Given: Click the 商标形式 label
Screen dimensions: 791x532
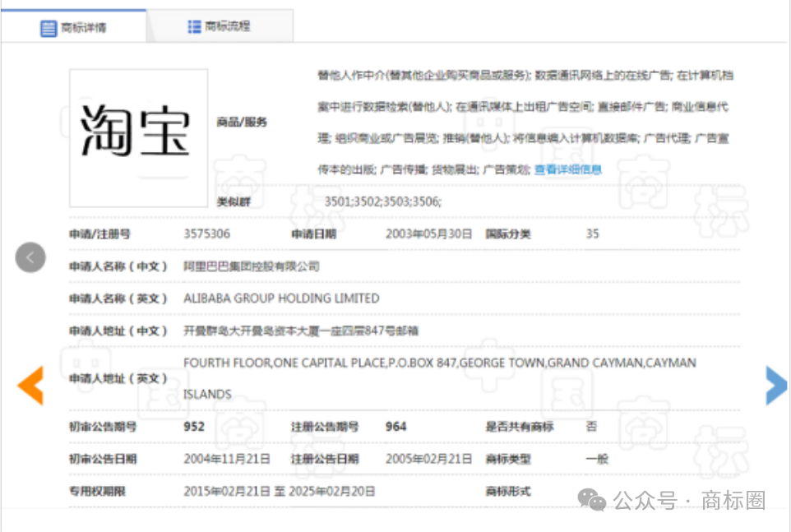Looking at the screenshot, I should coord(508,491).
